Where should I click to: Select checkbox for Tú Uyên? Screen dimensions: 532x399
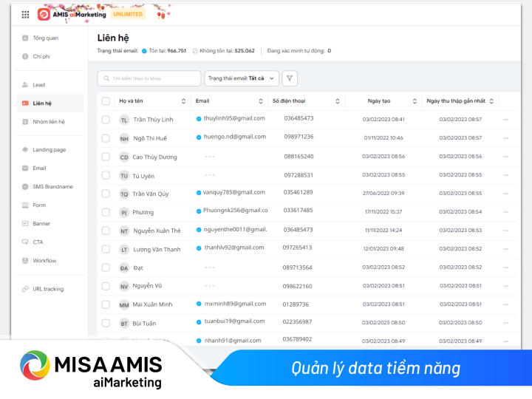tap(106, 175)
